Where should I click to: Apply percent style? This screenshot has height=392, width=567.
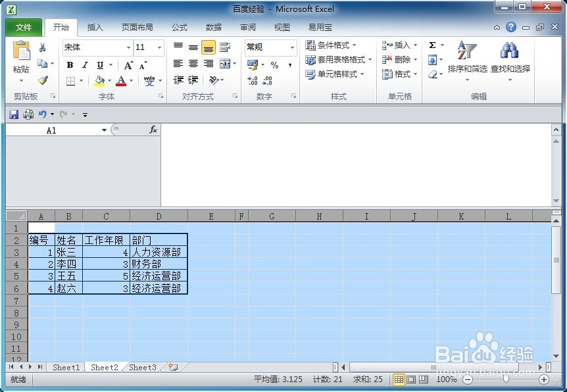pyautogui.click(x=274, y=65)
